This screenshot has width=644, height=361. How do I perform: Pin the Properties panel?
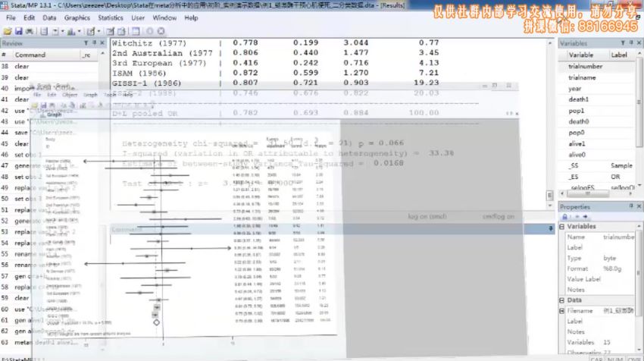pos(631,206)
